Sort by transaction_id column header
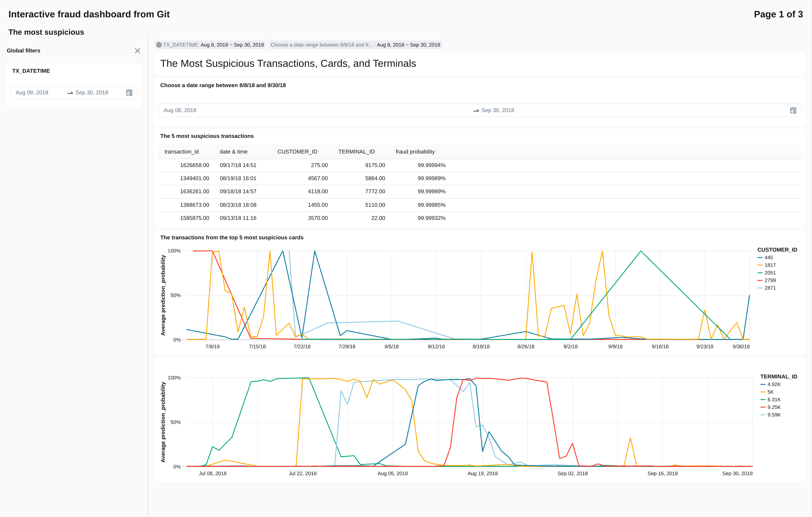The image size is (812, 517). (181, 152)
